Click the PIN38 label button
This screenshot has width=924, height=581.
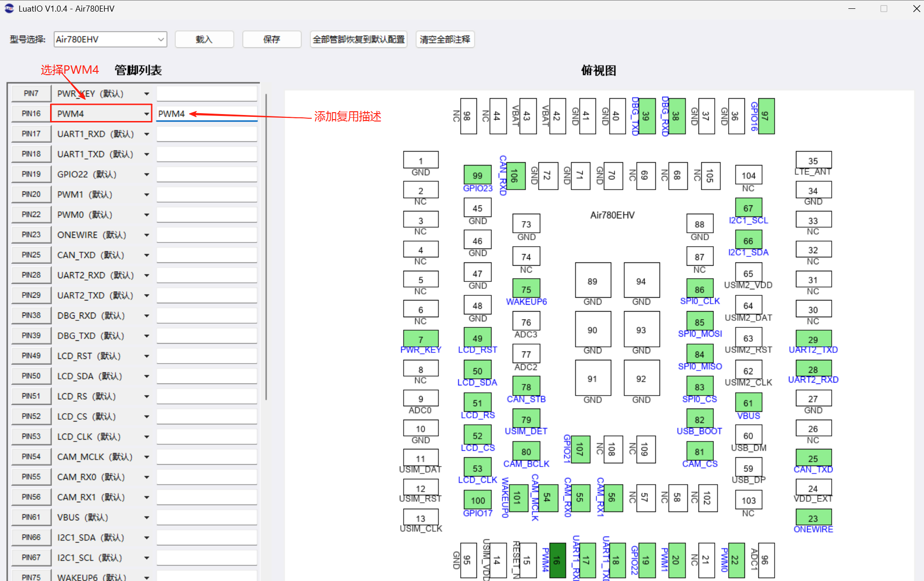pyautogui.click(x=31, y=315)
